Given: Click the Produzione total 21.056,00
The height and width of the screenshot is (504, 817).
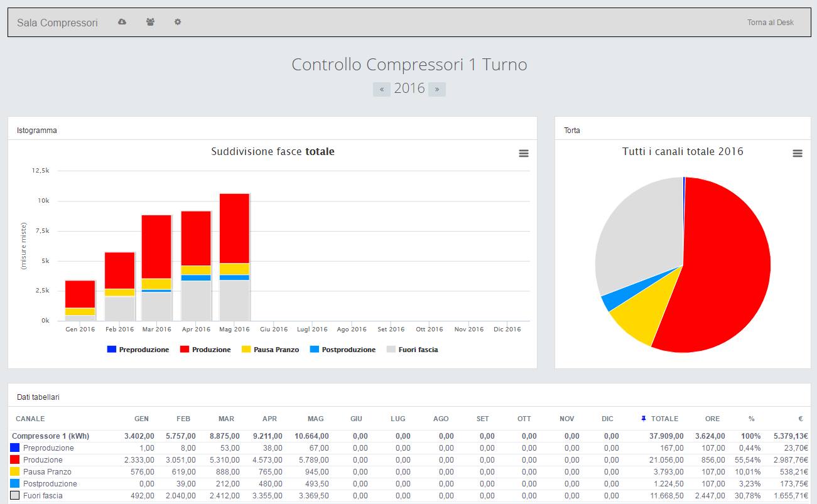Looking at the screenshot, I should pyautogui.click(x=666, y=460).
